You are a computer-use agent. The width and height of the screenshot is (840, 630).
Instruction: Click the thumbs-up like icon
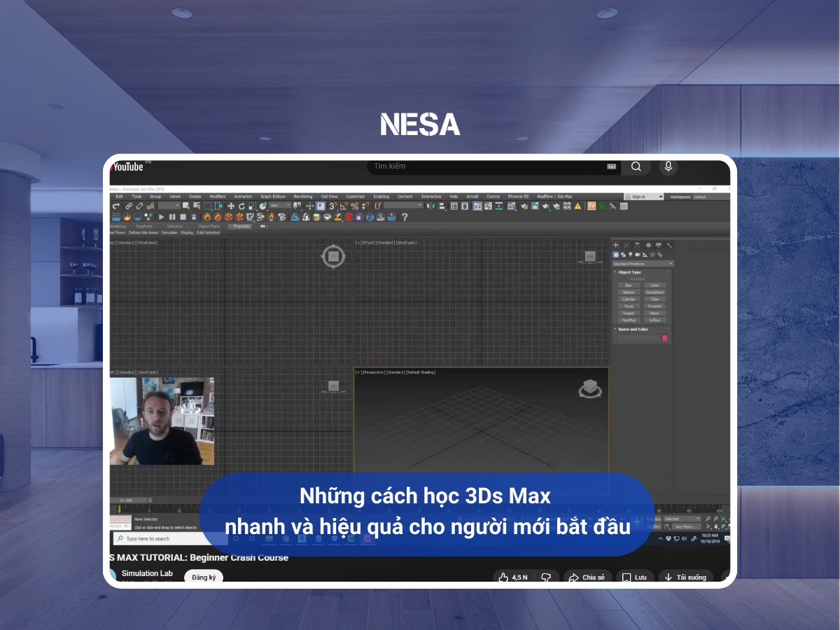click(503, 577)
